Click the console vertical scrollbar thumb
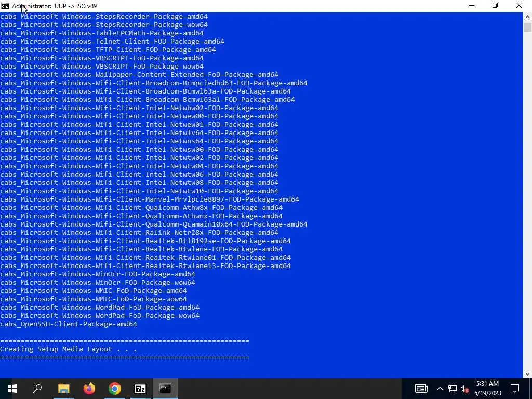This screenshot has width=532, height=399. tap(528, 27)
